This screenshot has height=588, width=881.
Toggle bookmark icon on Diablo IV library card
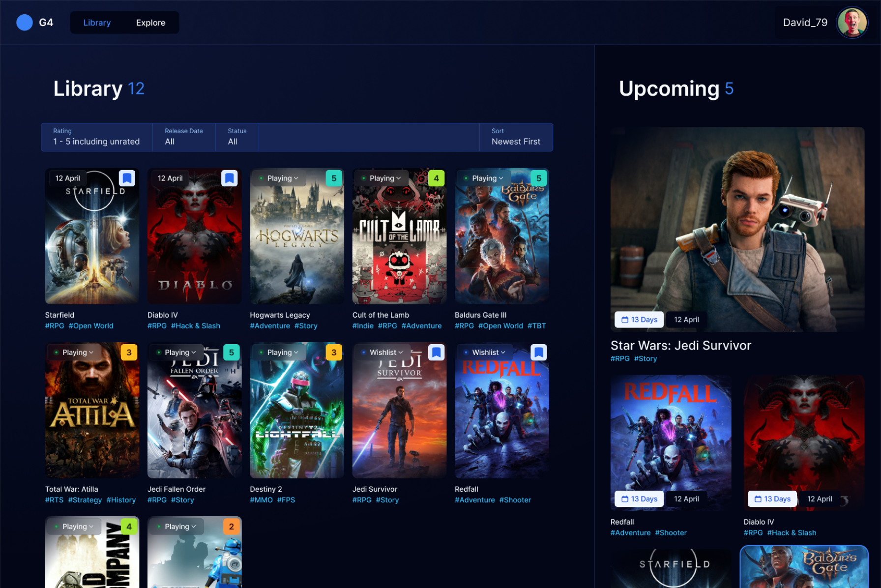tap(230, 178)
